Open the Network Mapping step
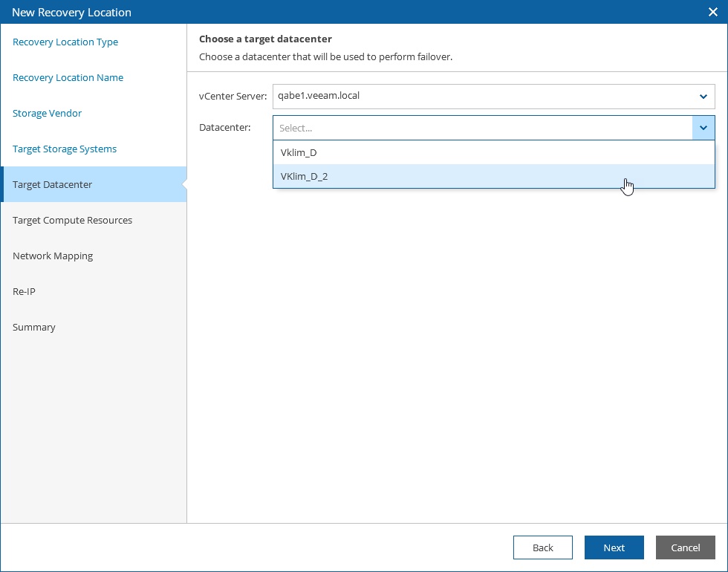728x572 pixels. coord(53,256)
